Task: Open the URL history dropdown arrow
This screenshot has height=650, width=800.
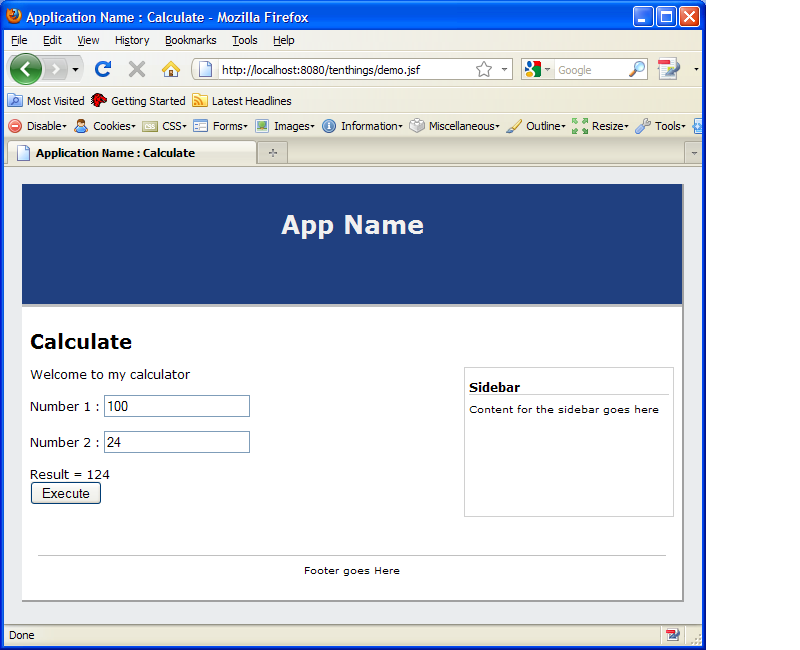Action: (504, 69)
